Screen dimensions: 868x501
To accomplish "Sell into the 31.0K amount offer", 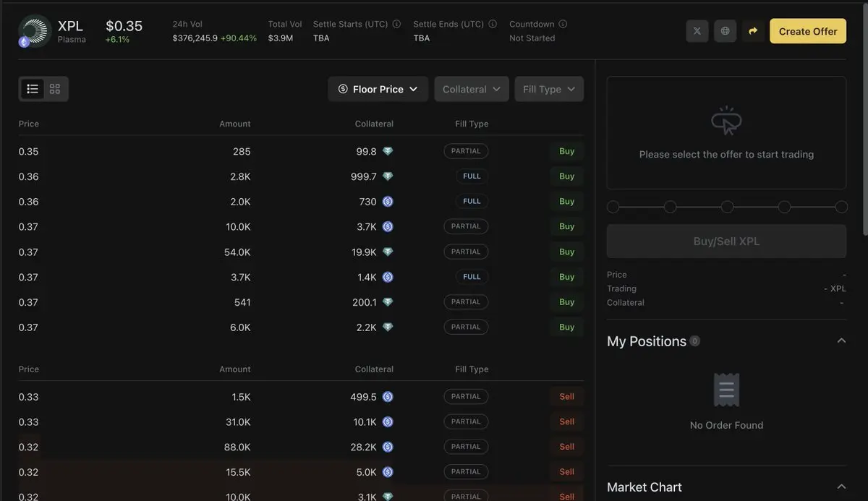I will coord(567,421).
